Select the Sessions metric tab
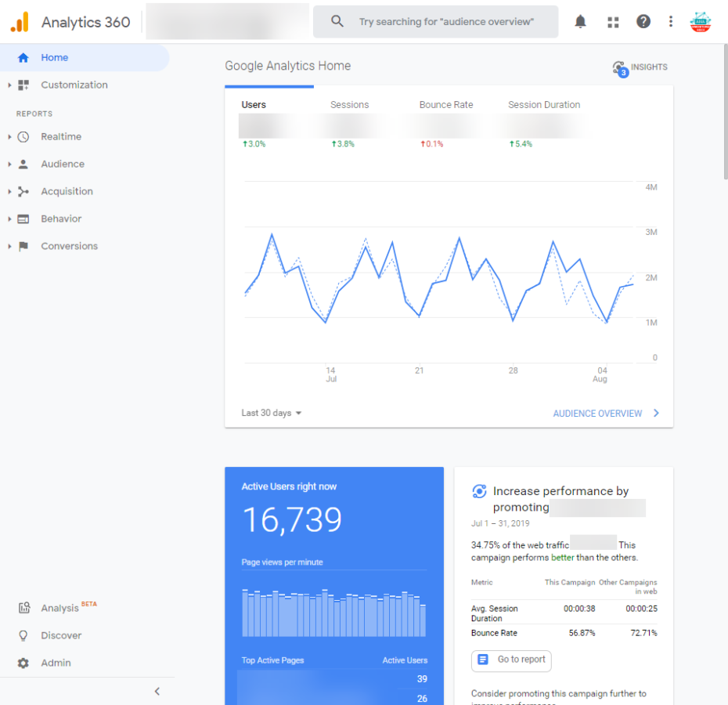This screenshot has height=705, width=728. coord(349,105)
